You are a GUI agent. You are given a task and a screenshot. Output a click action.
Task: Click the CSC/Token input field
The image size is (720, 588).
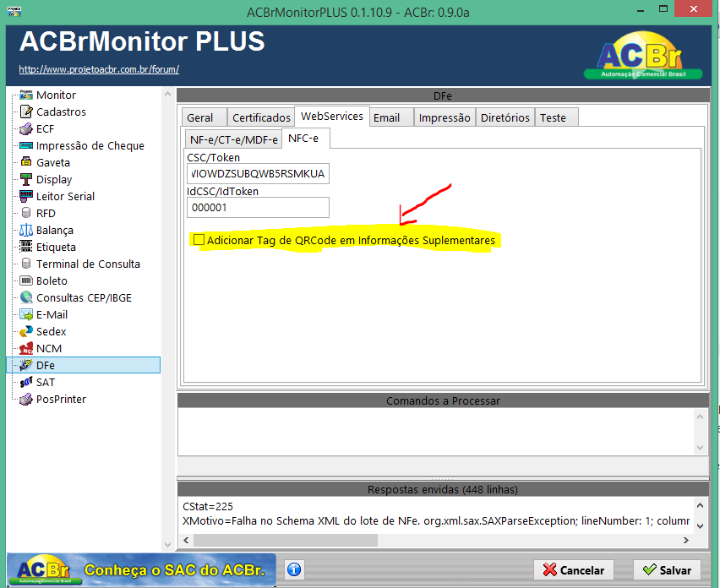click(x=258, y=173)
